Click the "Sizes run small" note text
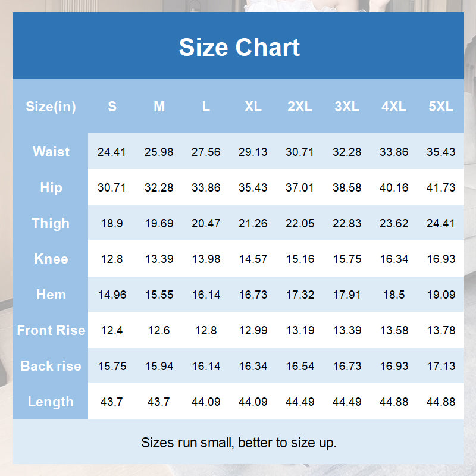 coord(239,443)
